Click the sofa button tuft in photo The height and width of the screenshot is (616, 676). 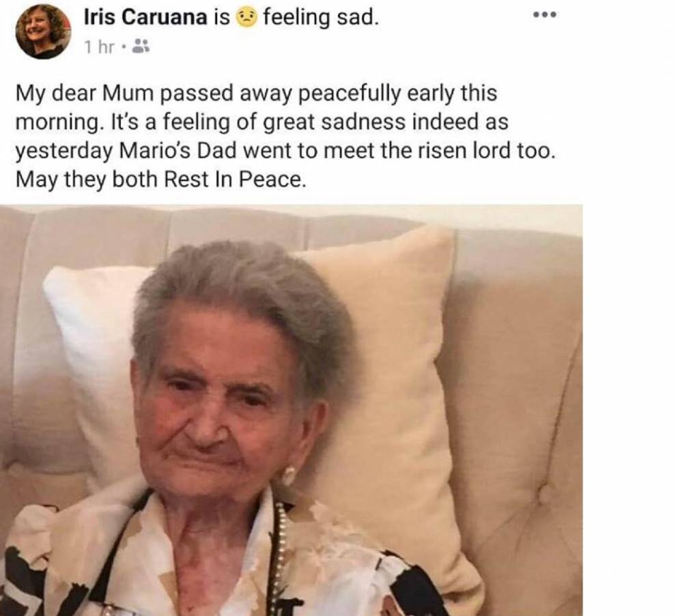546,492
